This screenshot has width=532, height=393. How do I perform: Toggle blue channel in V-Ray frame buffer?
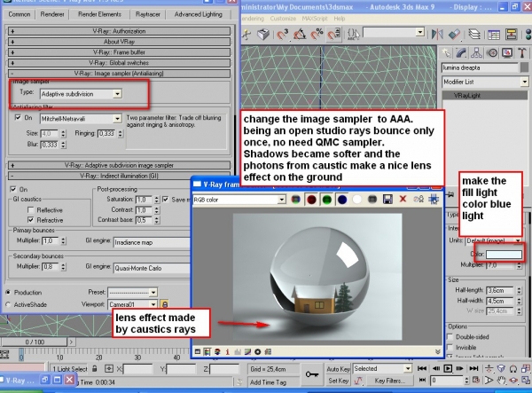pyautogui.click(x=342, y=200)
